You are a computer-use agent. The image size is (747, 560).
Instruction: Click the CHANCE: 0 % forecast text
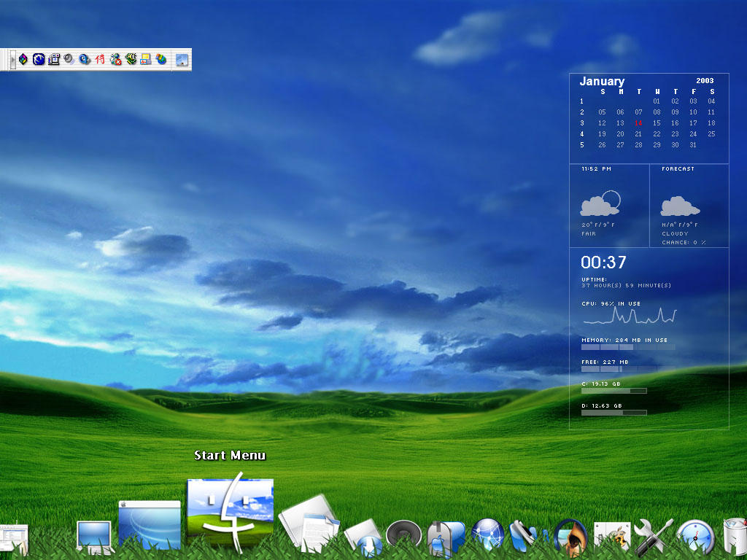point(684,243)
